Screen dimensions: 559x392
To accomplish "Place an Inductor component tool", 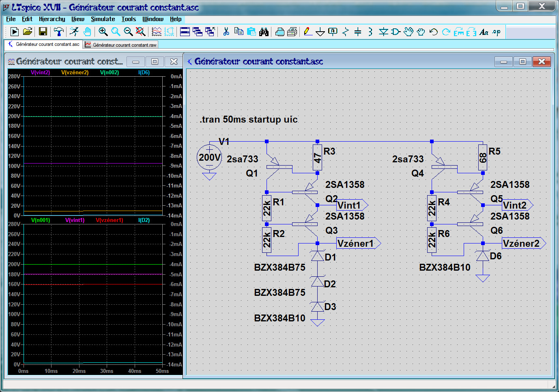I will coord(370,32).
